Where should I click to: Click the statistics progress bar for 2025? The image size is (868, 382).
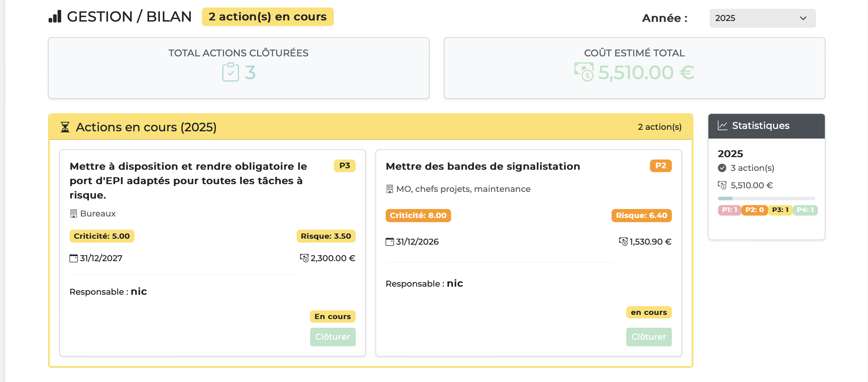point(766,198)
